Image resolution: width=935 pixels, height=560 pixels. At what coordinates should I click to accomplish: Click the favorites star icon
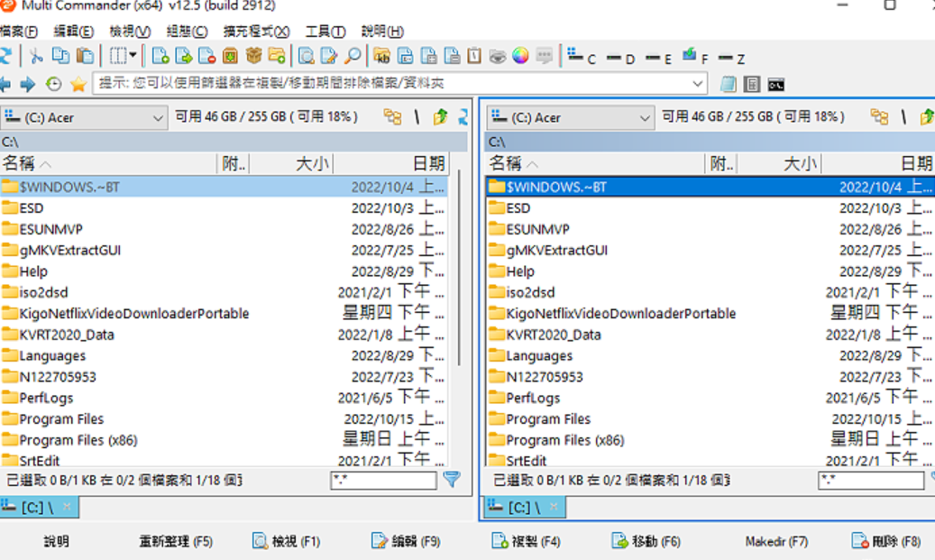click(x=78, y=84)
